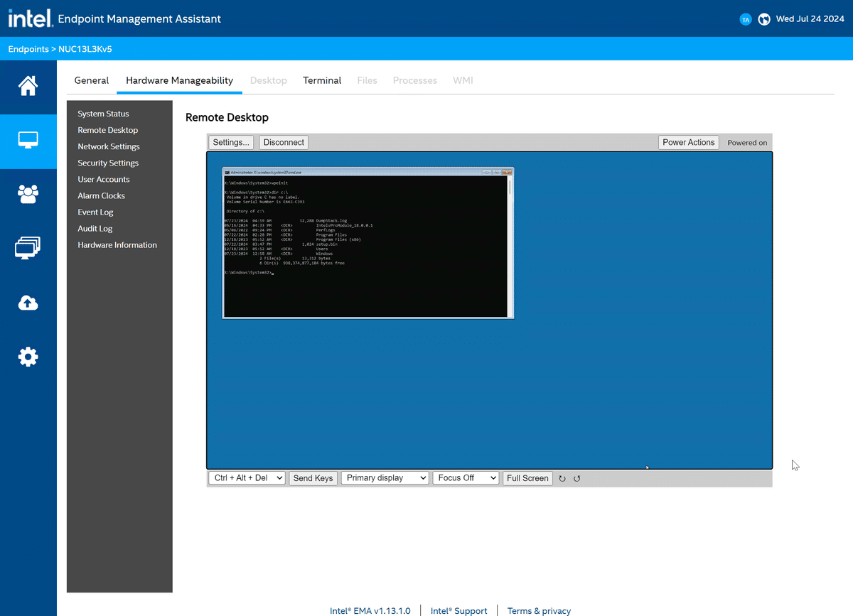853x616 pixels.
Task: Click the Powered on status text
Action: (x=747, y=143)
